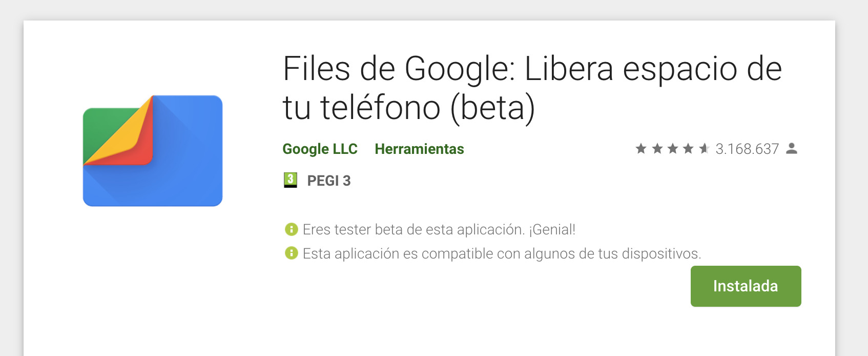868x356 pixels.
Task: Click the first rating star
Action: pyautogui.click(x=641, y=149)
